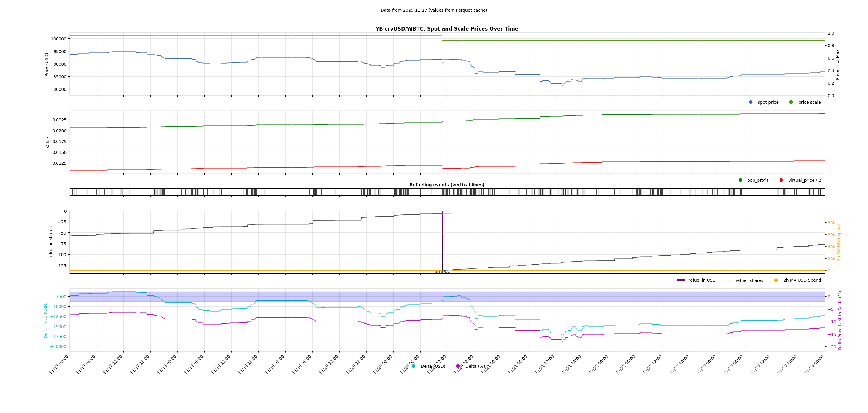Click the Refueling events strip title
Screen dimensions: 868x413
(447, 185)
